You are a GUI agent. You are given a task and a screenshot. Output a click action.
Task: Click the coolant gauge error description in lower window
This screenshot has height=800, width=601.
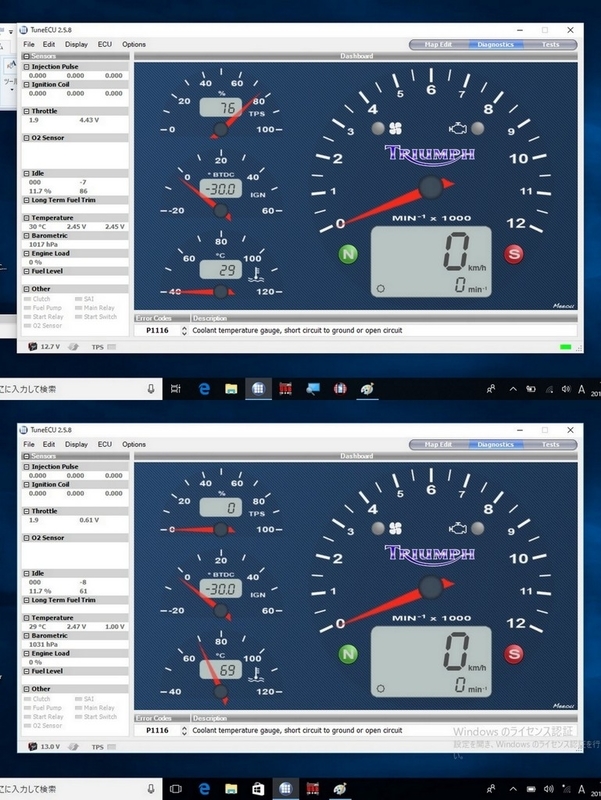297,731
